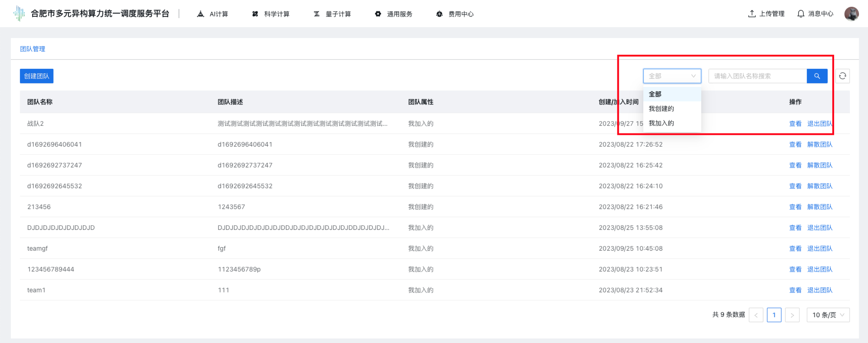View details of team teamgf

[795, 248]
